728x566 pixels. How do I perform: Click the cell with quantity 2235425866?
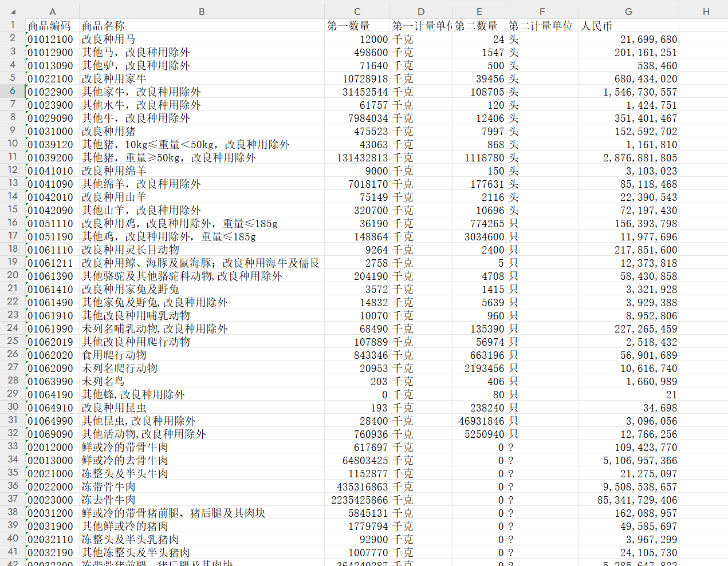(x=357, y=500)
